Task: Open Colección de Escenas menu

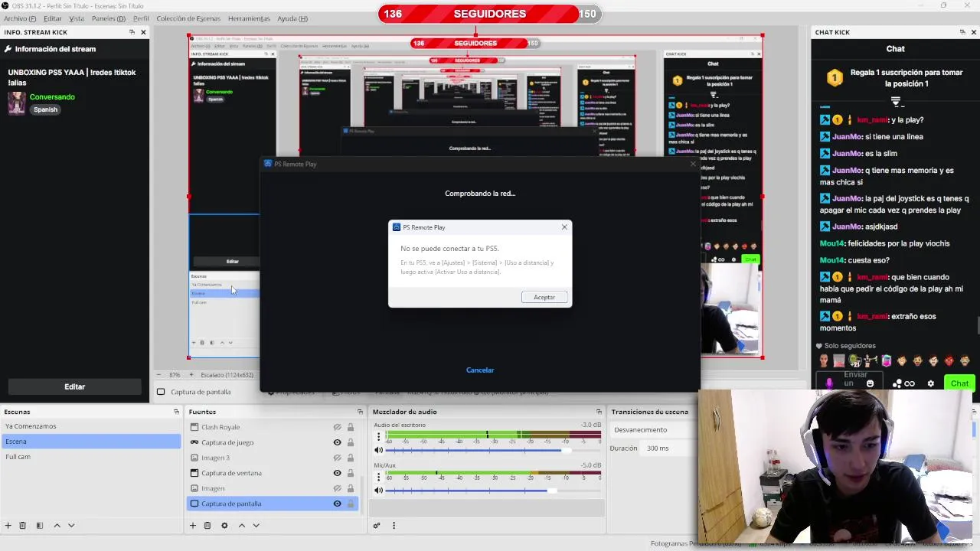Action: pyautogui.click(x=188, y=18)
